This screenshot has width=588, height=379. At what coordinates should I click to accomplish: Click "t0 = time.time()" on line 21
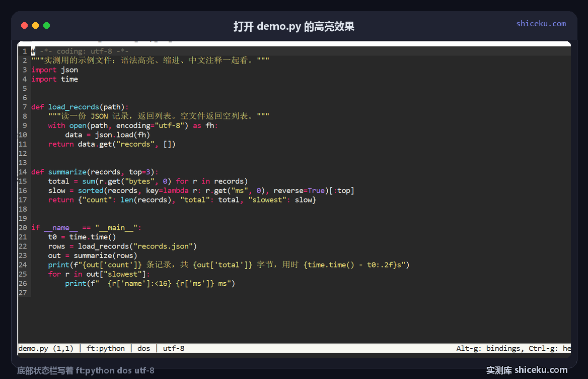point(82,237)
